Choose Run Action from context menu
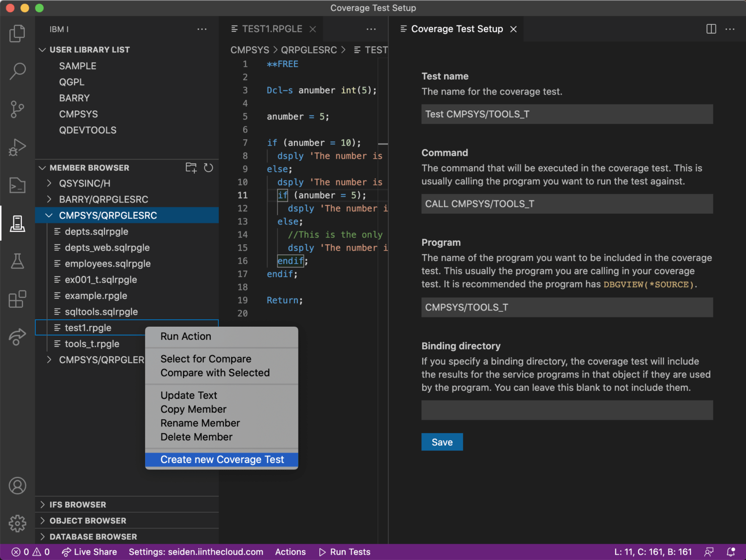 (x=222, y=336)
